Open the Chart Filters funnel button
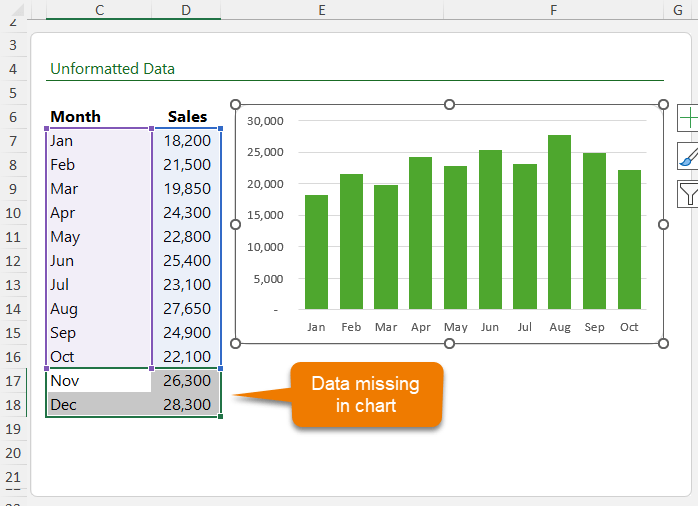698x506 pixels. (x=688, y=194)
